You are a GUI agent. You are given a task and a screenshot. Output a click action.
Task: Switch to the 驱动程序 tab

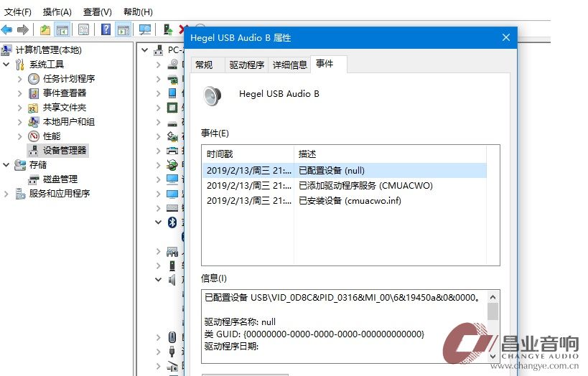click(246, 65)
